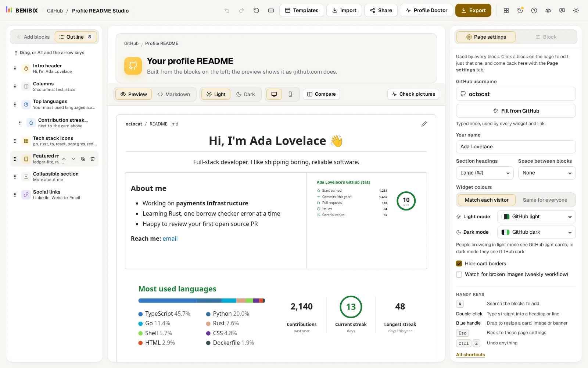This screenshot has width=588, height=368.
Task: Click Fill from GitHub
Action: coord(516,111)
